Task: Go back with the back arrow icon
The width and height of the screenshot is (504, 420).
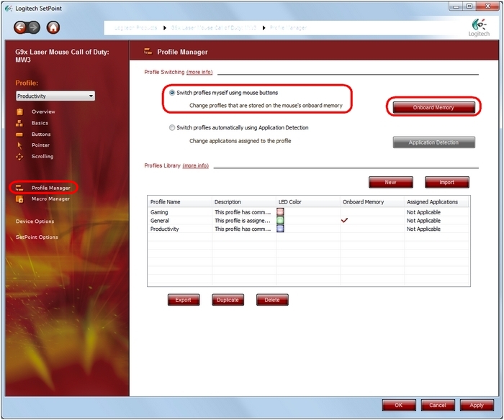Action: click(20, 27)
